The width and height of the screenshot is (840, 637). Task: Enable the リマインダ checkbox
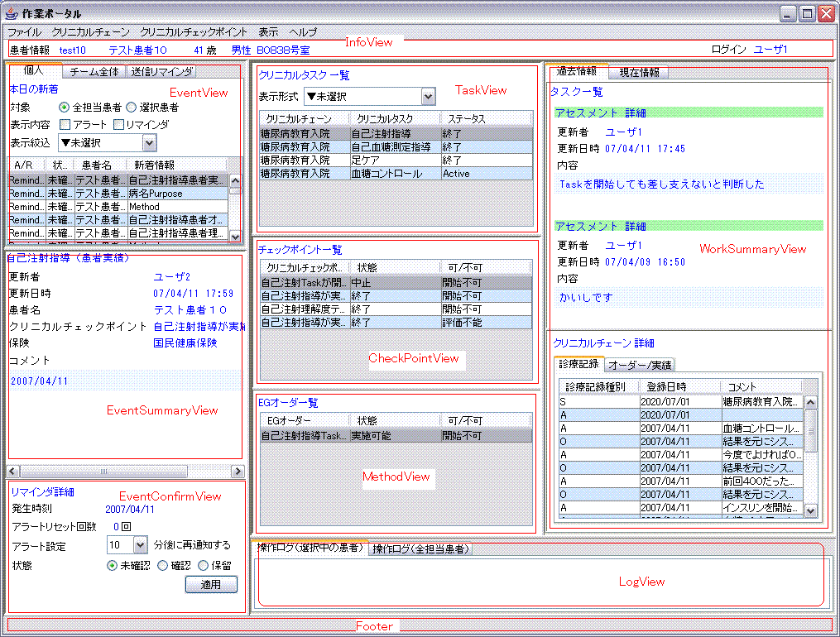(119, 124)
